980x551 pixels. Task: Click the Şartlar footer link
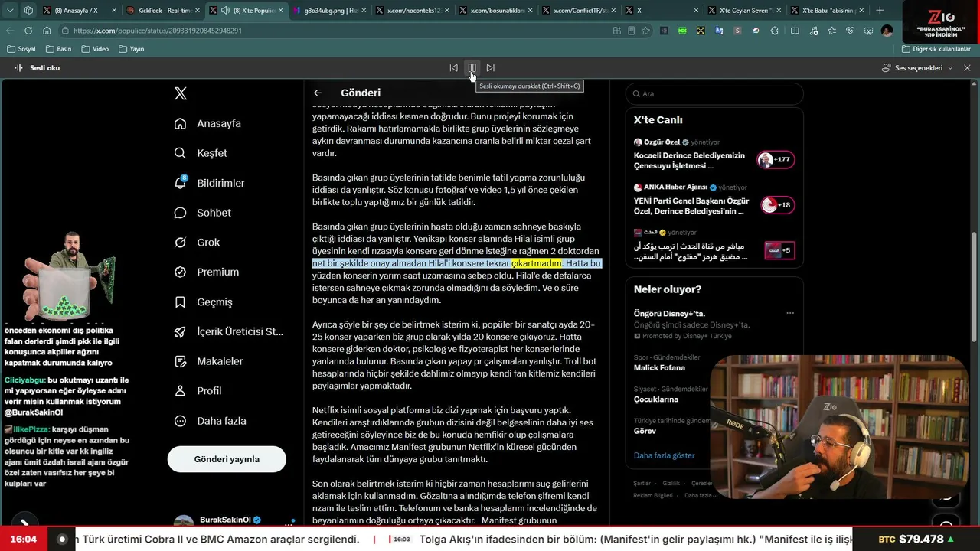click(x=642, y=484)
